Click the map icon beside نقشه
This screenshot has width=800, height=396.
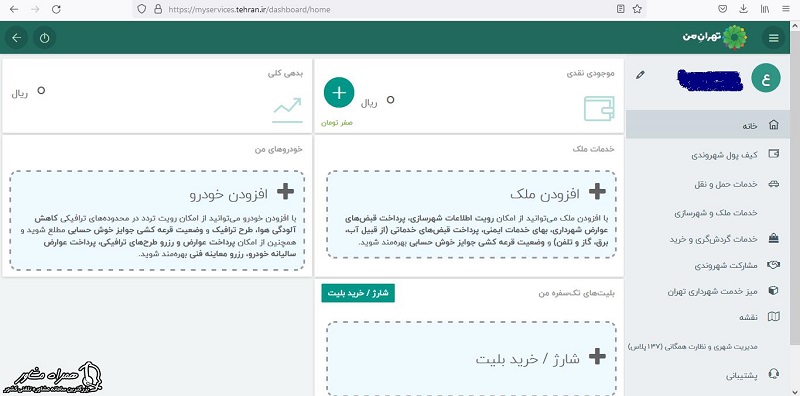773,317
